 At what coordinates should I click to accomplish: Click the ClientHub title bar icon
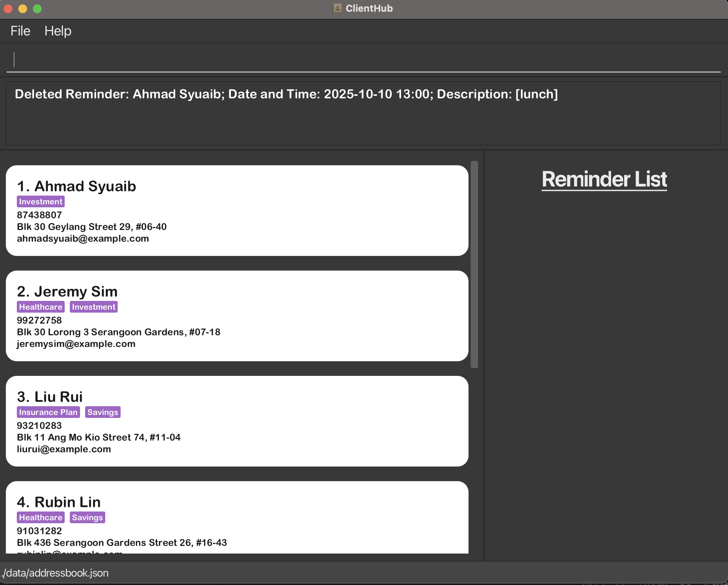pyautogui.click(x=337, y=8)
